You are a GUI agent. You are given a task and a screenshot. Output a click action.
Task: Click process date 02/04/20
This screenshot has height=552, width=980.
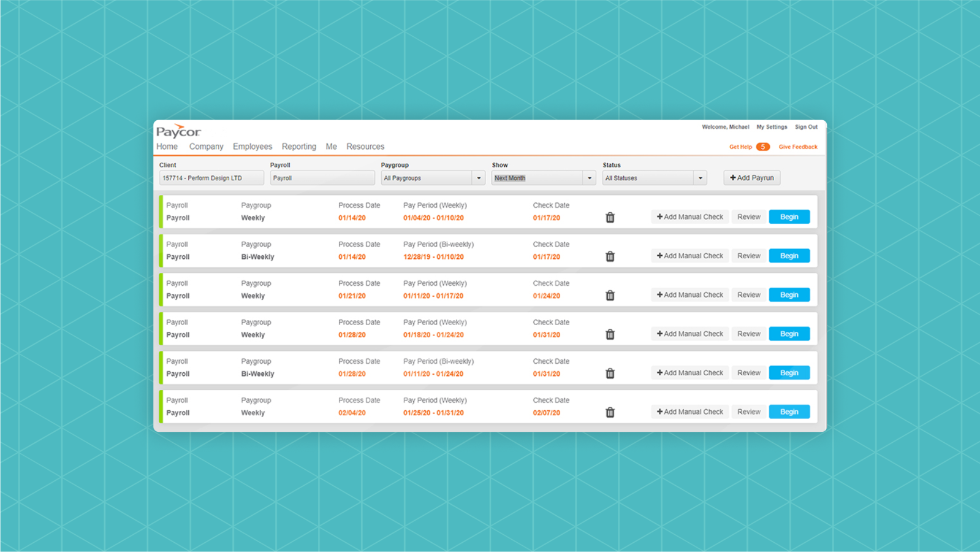(x=352, y=413)
